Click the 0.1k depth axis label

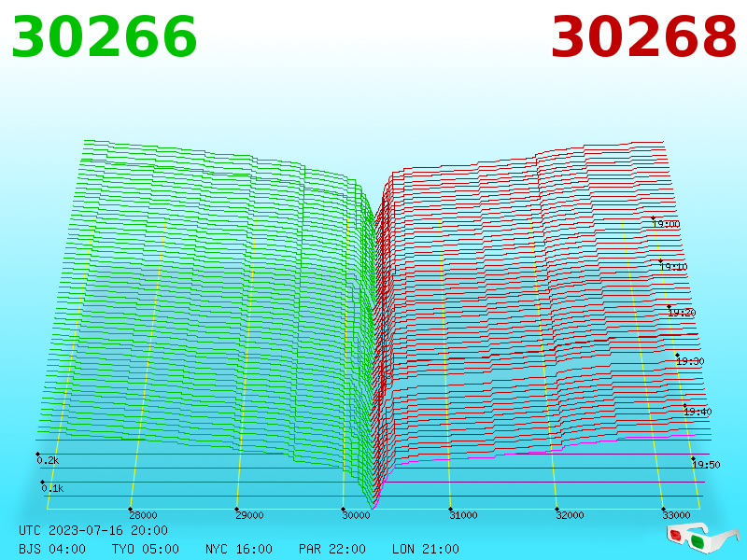[x=52, y=488]
